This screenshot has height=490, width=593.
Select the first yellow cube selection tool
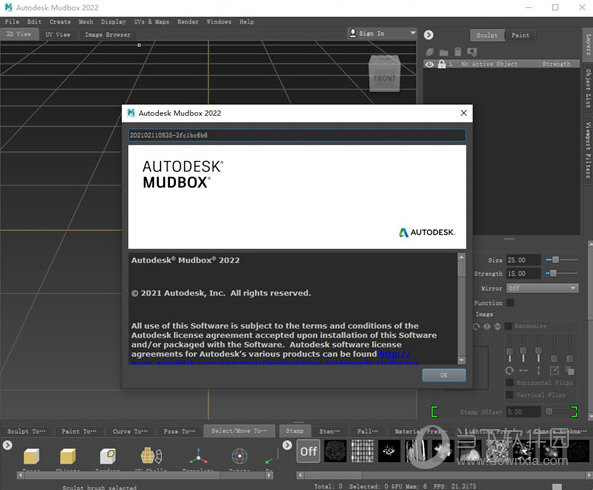point(31,456)
